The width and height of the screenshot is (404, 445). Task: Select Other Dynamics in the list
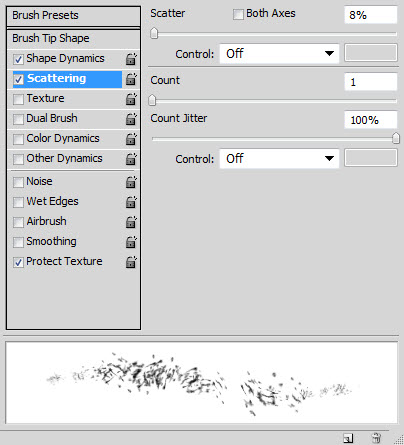(64, 158)
